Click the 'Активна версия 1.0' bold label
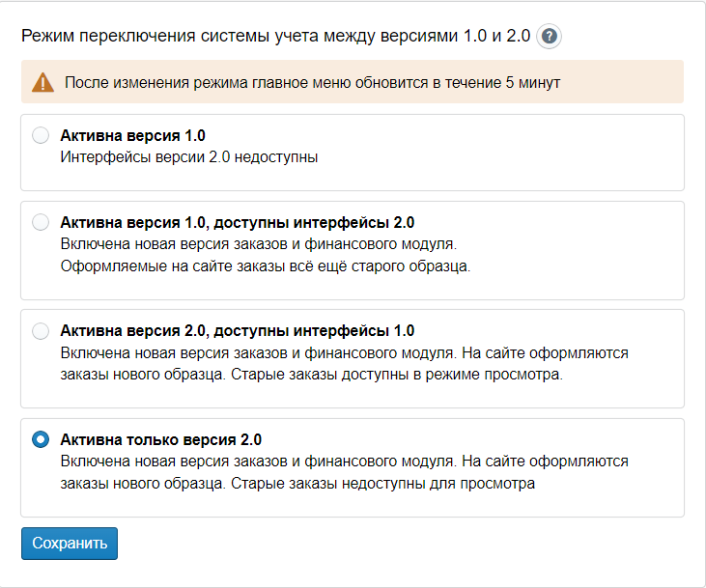 (132, 136)
